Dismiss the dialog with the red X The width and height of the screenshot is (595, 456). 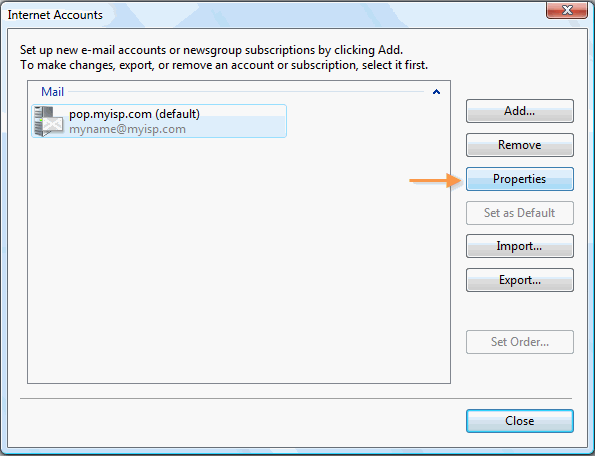tap(567, 10)
